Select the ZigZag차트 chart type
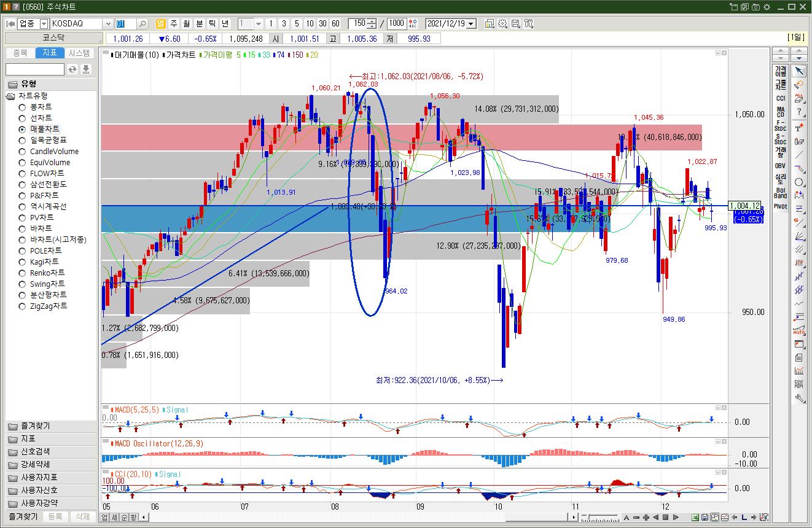 coord(44,306)
